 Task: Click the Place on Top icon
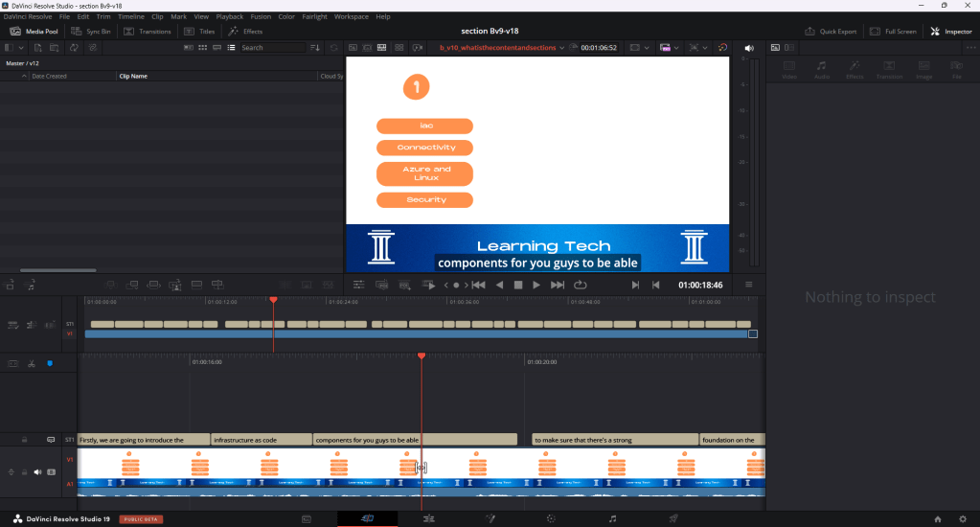(196, 286)
